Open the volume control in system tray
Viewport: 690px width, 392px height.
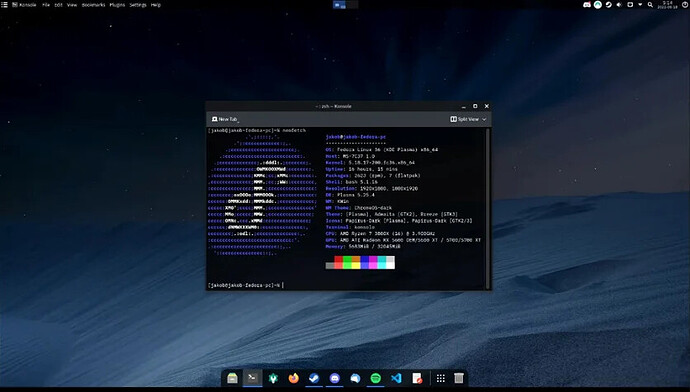click(x=619, y=5)
